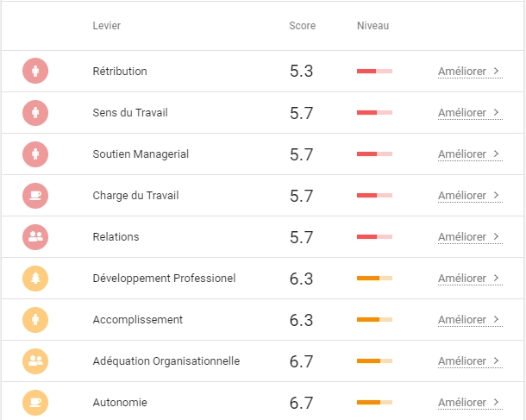This screenshot has height=420, width=526.
Task: Click the Développement Professionel tree icon
Action: (35, 278)
